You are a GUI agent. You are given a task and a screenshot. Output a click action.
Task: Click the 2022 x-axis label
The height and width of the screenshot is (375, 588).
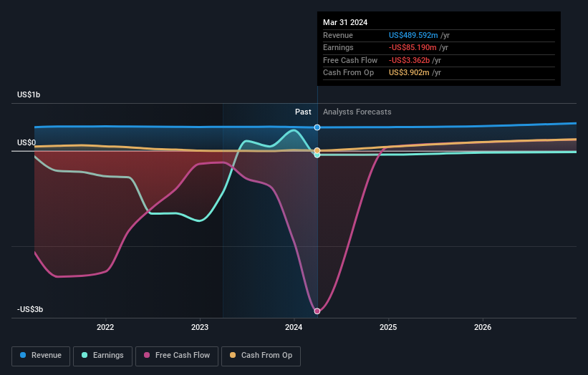point(105,328)
